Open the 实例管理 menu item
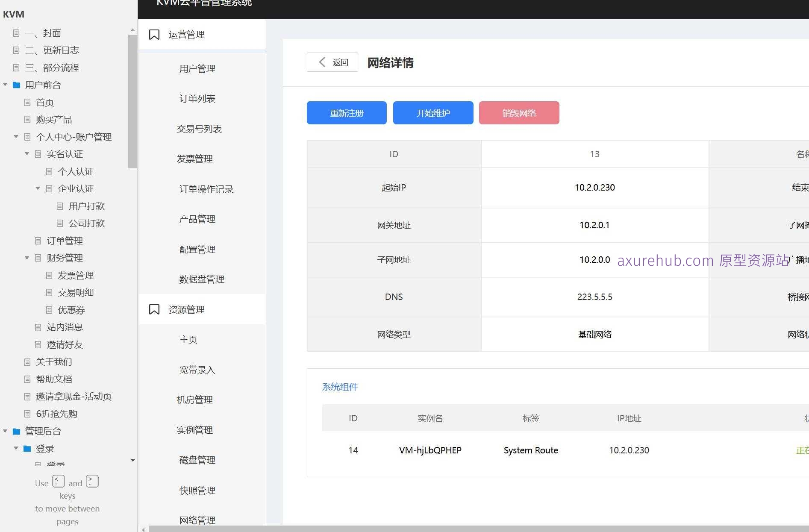The width and height of the screenshot is (809, 532). tap(194, 430)
